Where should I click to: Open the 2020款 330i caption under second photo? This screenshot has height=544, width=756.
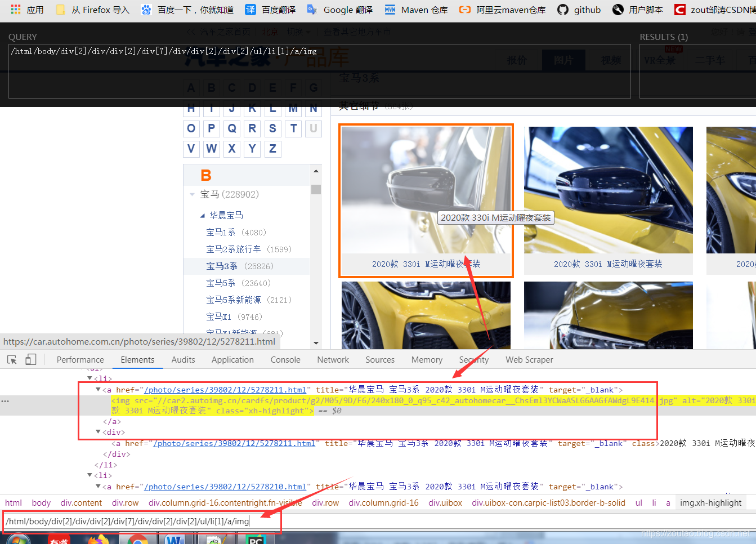click(x=608, y=264)
